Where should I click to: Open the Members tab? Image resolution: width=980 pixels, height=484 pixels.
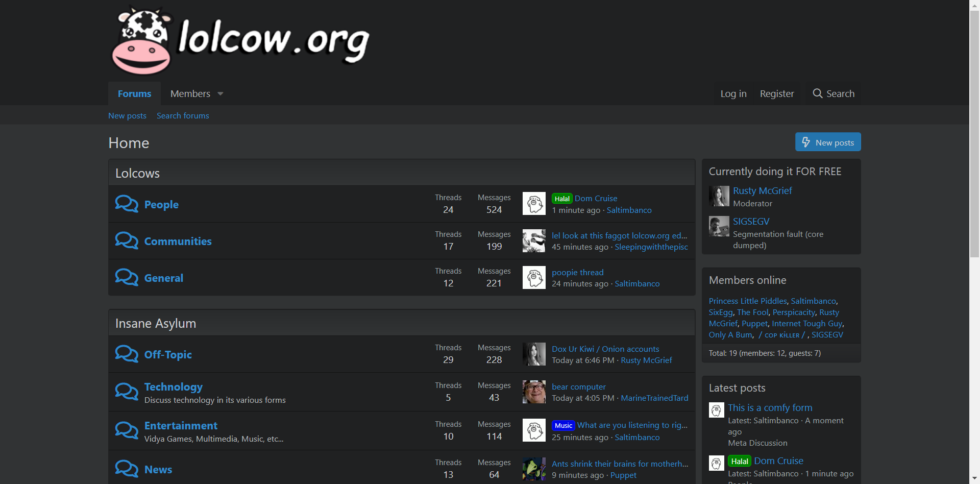click(190, 93)
